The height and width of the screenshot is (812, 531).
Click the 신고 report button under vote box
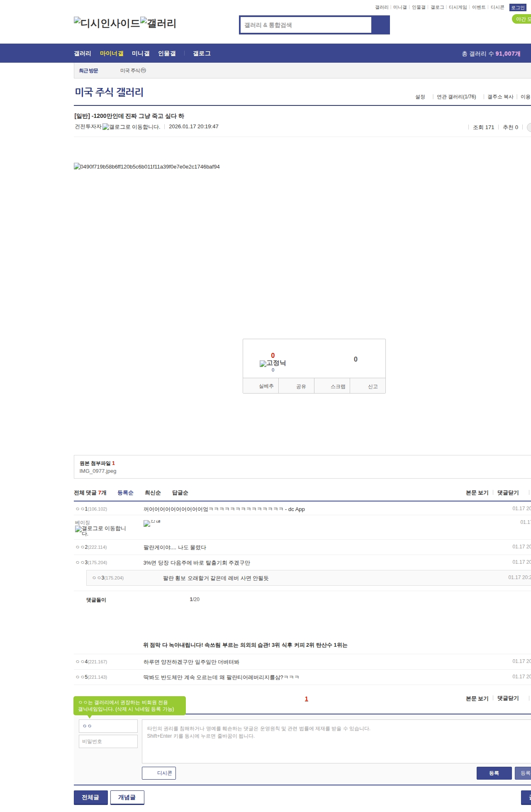(x=373, y=386)
